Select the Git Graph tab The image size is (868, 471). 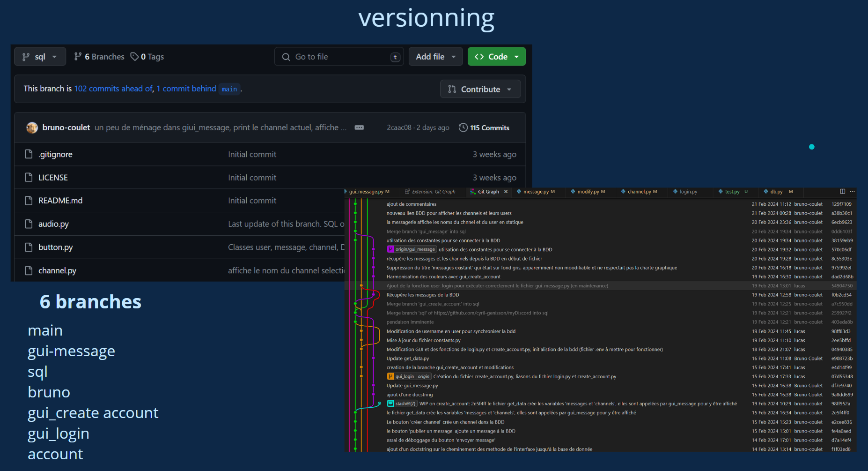click(487, 192)
